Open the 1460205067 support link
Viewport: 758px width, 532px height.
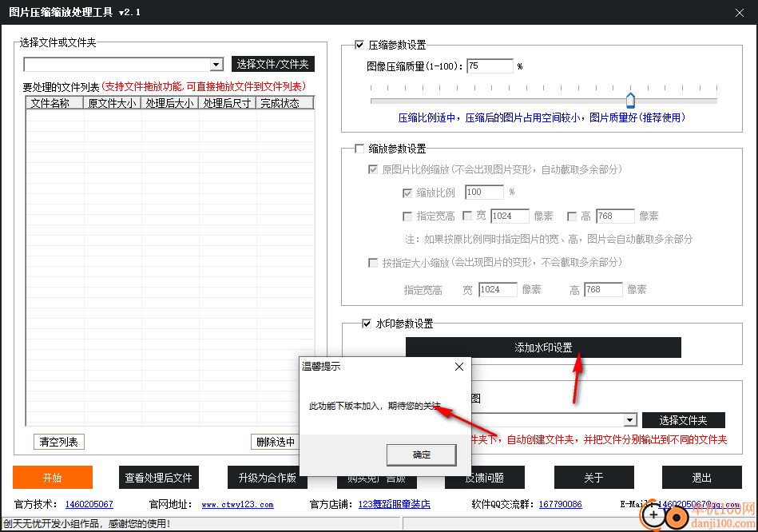point(89,504)
